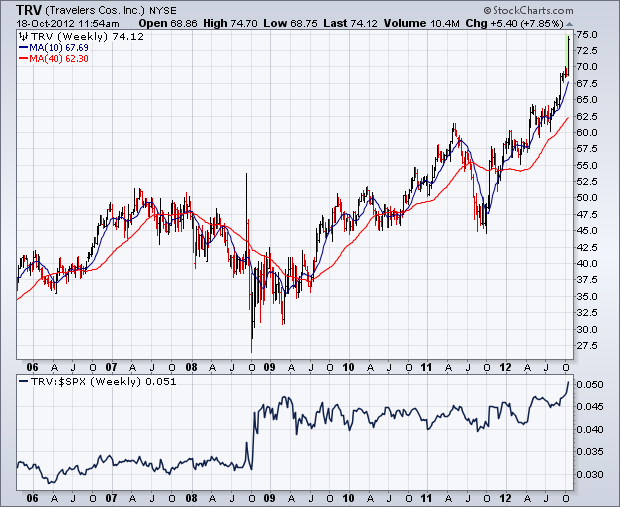Click the TRV (Weekly) 74.12 legend text
Image resolution: width=620 pixels, height=507 pixels.
click(x=87, y=37)
